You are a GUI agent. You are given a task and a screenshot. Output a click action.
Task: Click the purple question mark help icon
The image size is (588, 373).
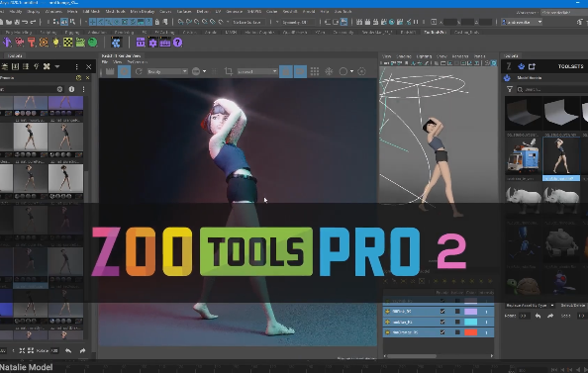click(x=177, y=43)
